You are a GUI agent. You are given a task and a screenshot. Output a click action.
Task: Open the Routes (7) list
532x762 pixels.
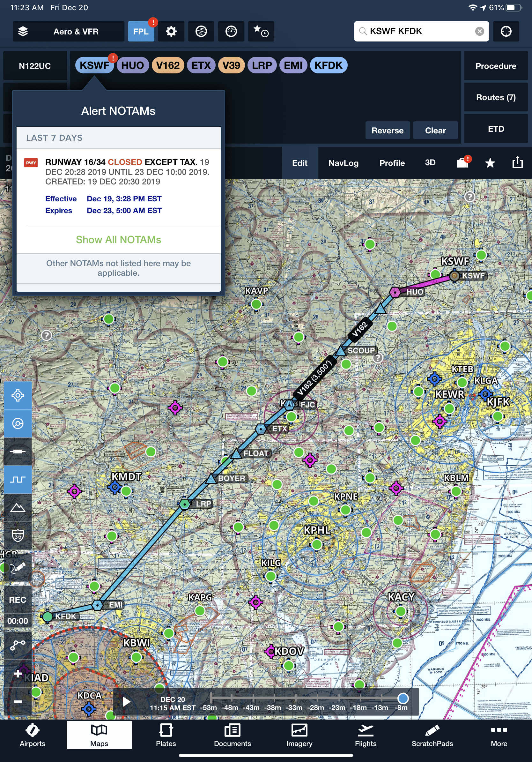(x=496, y=97)
